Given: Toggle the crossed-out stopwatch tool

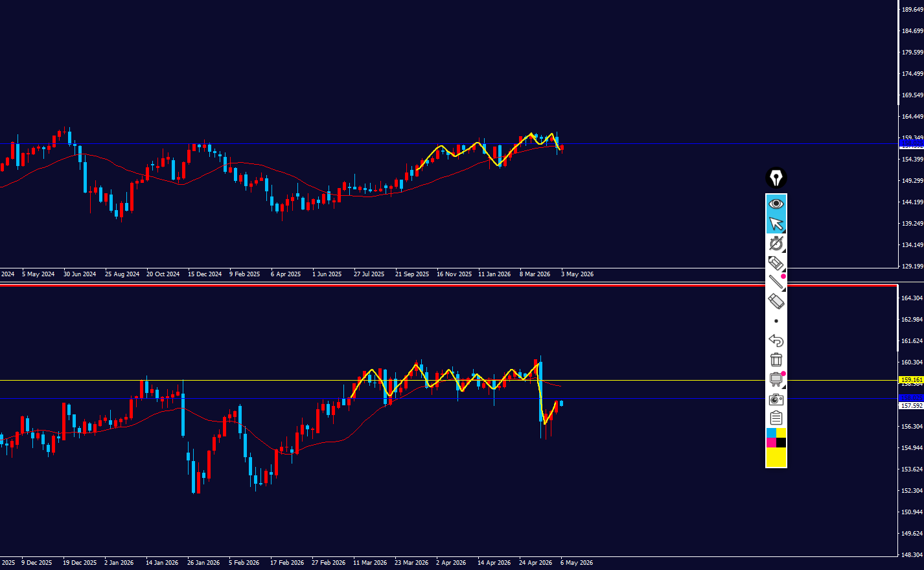Looking at the screenshot, I should [776, 243].
